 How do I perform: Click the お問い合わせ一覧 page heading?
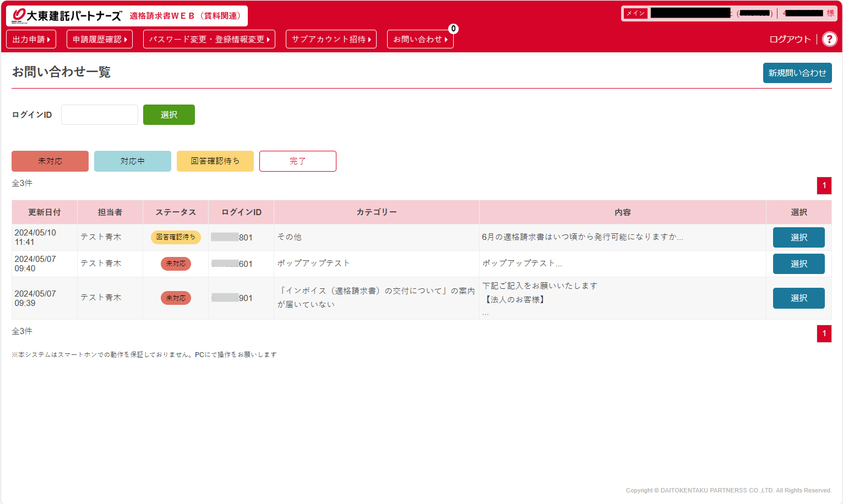(x=61, y=72)
